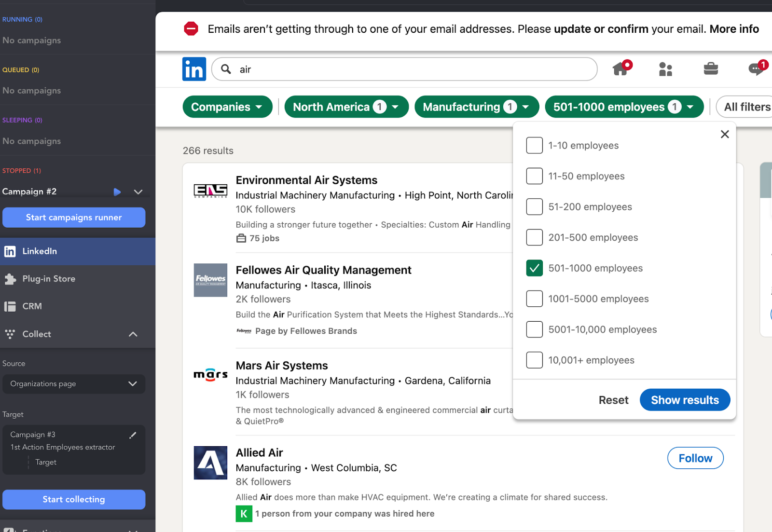Open the Manufacturing industry filter
Screen dimensions: 772x532
coord(477,107)
